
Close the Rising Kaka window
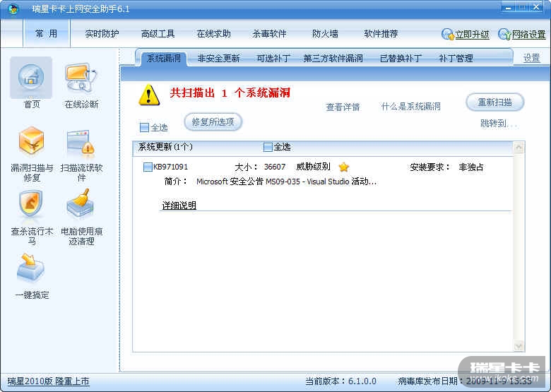(537, 7)
